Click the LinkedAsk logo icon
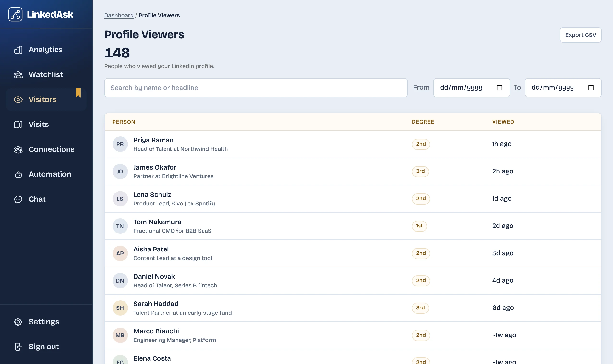The height and width of the screenshot is (364, 613). (15, 14)
